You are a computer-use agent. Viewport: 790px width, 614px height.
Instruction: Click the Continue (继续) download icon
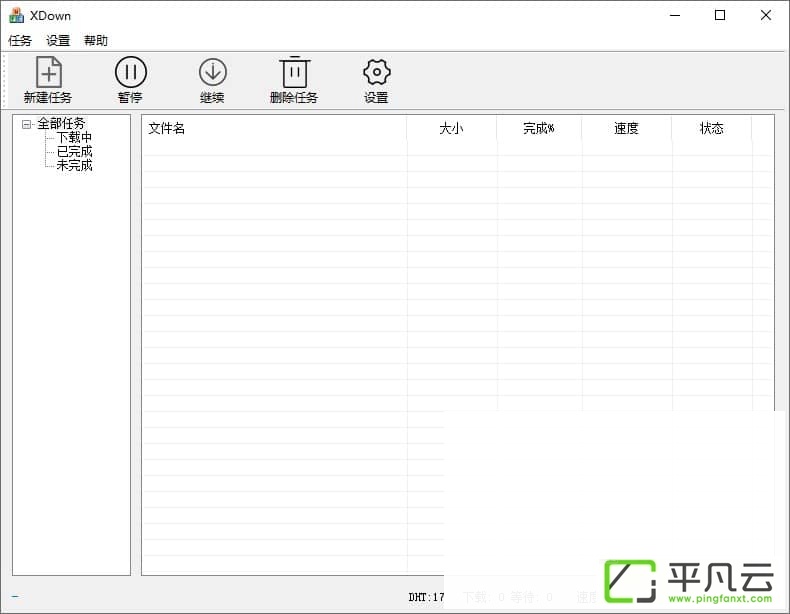tap(213, 72)
